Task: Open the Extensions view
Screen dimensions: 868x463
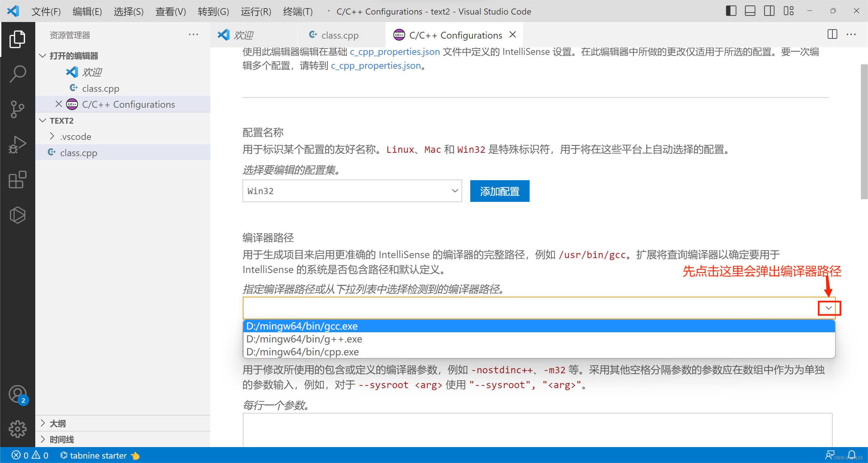Action: [x=17, y=180]
